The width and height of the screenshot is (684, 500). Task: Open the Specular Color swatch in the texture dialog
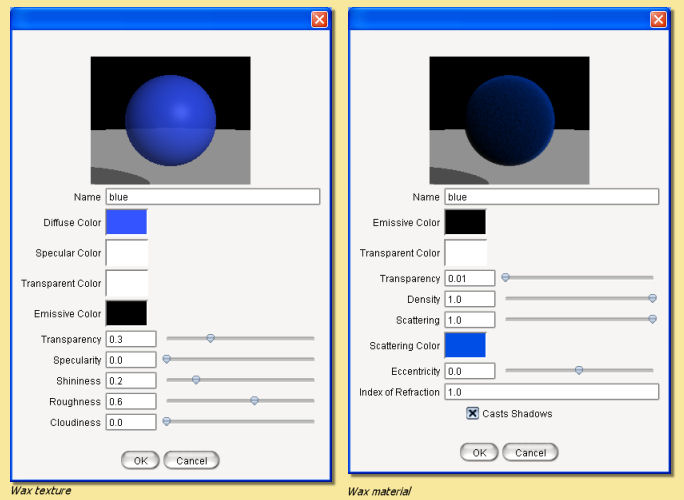click(126, 253)
